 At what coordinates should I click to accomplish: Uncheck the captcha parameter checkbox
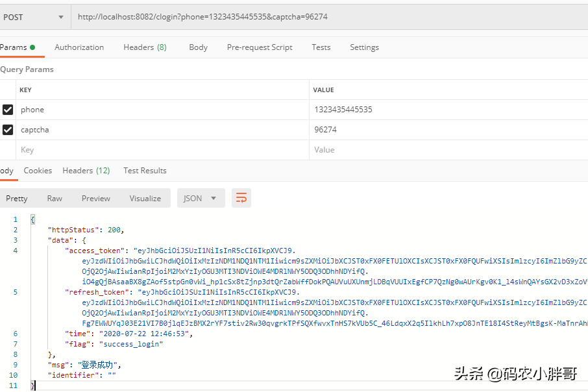coord(8,130)
